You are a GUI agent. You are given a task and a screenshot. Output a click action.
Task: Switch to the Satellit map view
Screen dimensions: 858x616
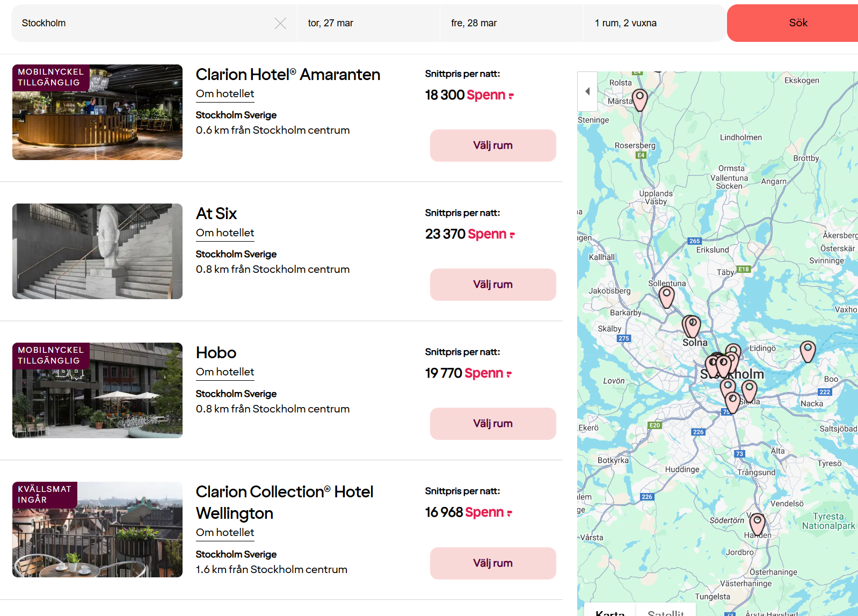pos(665,611)
